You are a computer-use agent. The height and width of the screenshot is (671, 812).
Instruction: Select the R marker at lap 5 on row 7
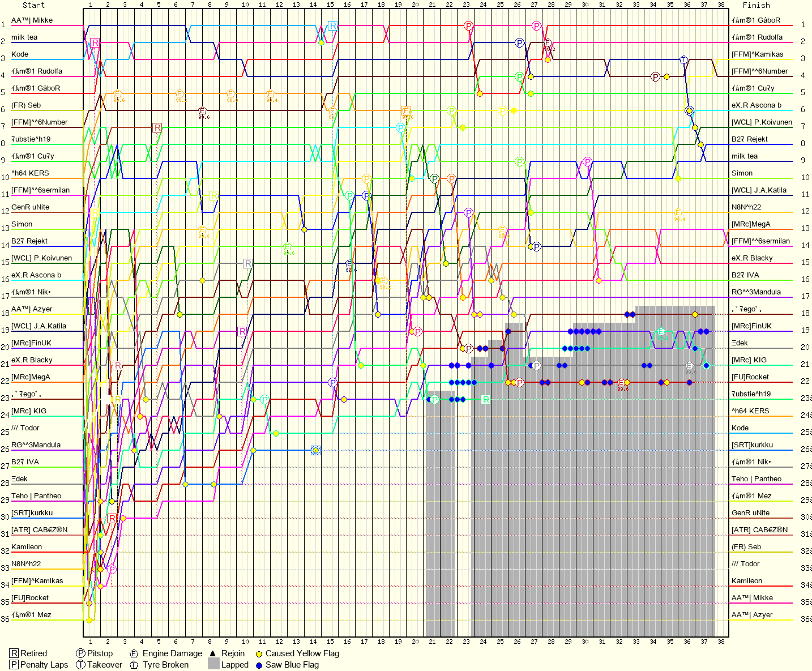[157, 128]
